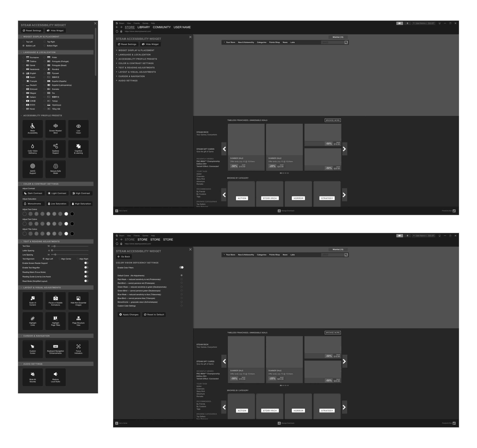Activate Seizure-Safe Mode preset
The height and width of the screenshot is (448, 477).
(x=55, y=169)
